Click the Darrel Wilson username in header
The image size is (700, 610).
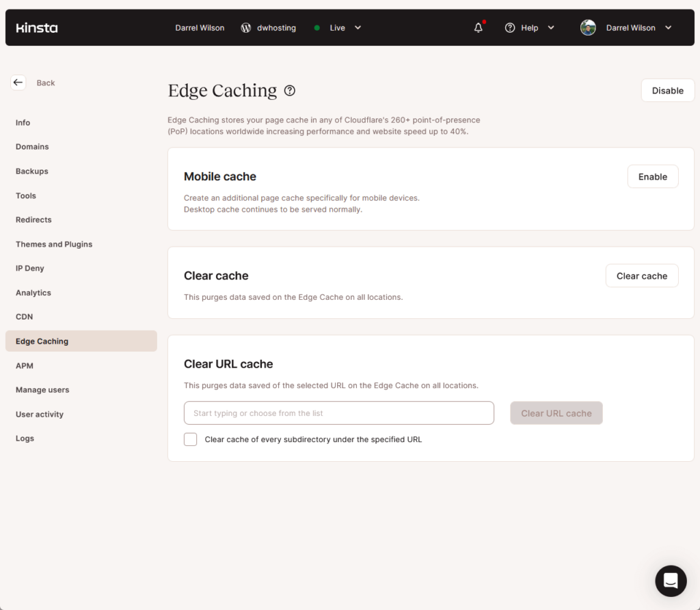(x=630, y=28)
